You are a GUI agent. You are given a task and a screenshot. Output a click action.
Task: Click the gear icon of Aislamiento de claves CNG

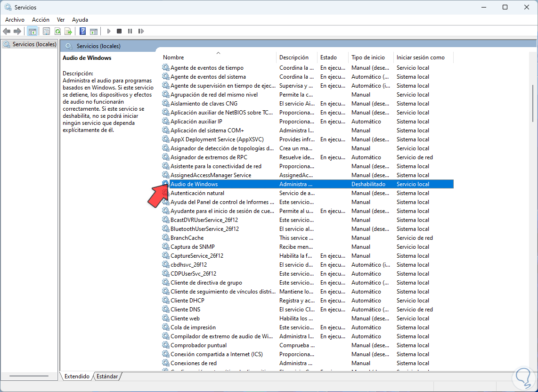(x=166, y=103)
